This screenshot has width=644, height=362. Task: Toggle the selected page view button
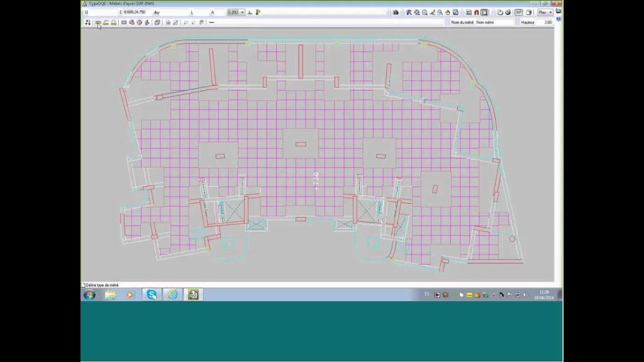coord(485,12)
